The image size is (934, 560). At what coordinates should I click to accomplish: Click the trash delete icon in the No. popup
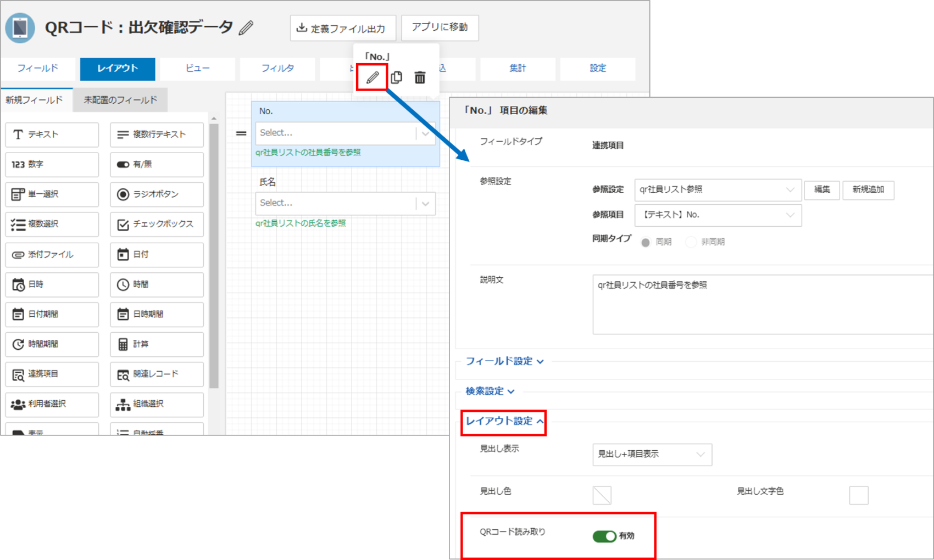tap(420, 77)
